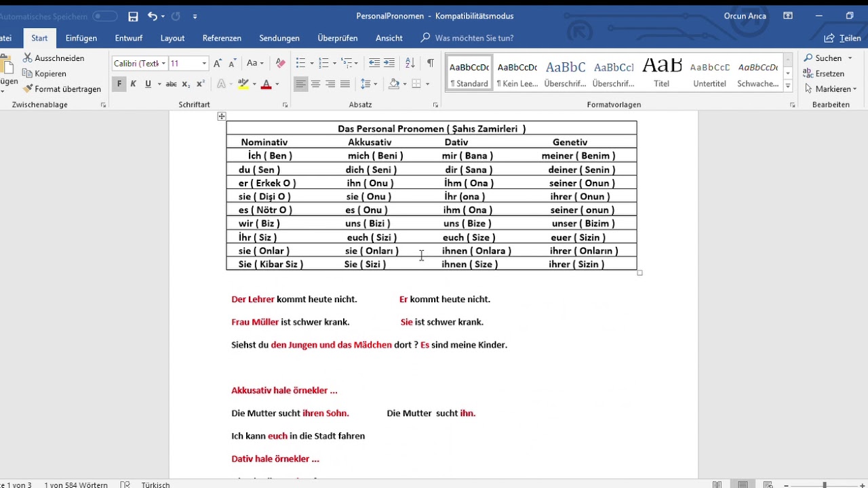Click the red font color button

pos(267,84)
